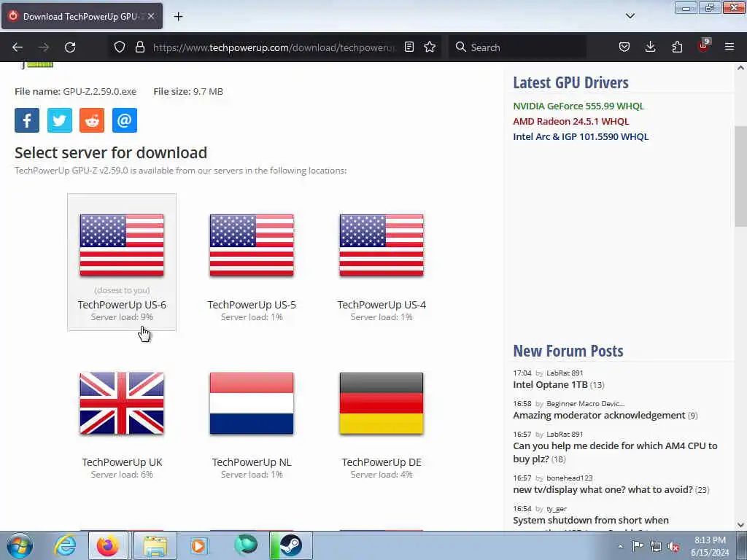Viewport: 747px width, 560px height.
Task: Open the Firefox hamburger menu
Action: pyautogui.click(x=729, y=47)
